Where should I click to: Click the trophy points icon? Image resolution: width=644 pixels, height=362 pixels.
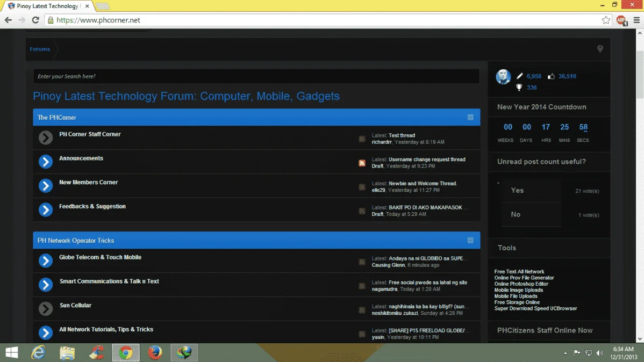pos(519,87)
